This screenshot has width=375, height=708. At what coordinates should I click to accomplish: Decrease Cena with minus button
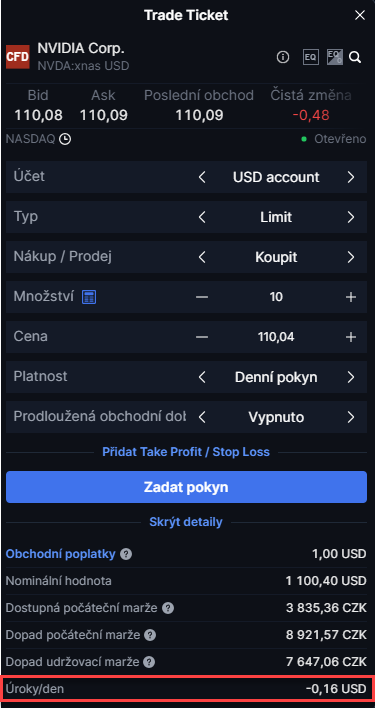pos(202,337)
